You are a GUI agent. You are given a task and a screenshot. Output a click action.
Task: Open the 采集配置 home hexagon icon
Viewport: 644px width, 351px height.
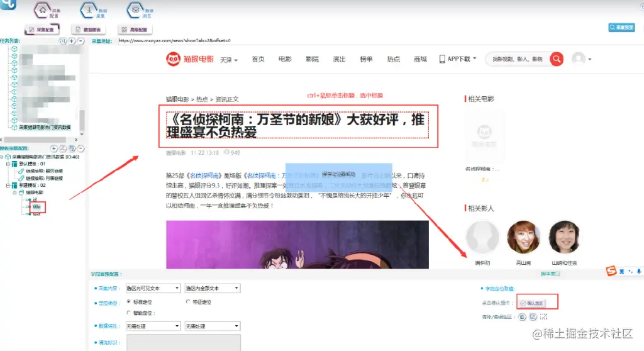point(43,10)
